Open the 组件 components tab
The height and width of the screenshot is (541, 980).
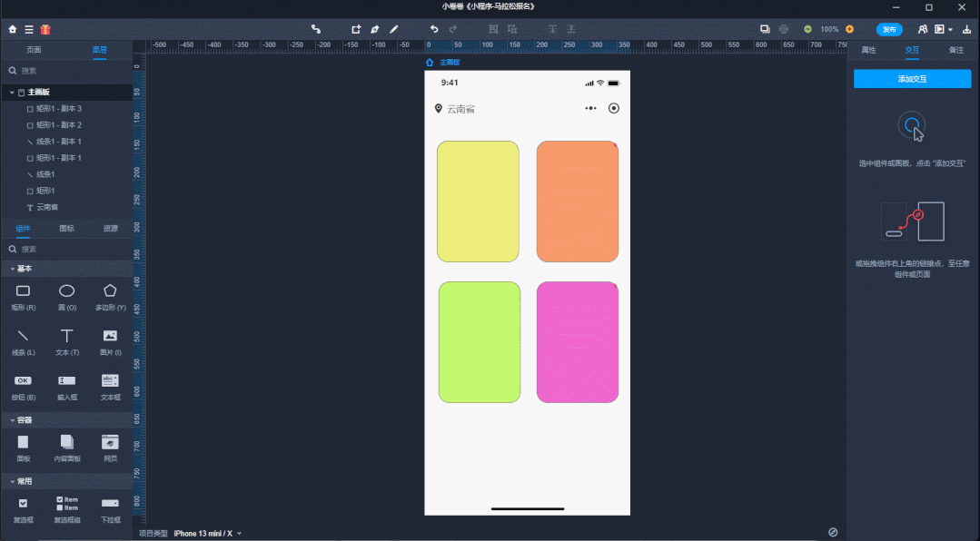click(x=23, y=229)
